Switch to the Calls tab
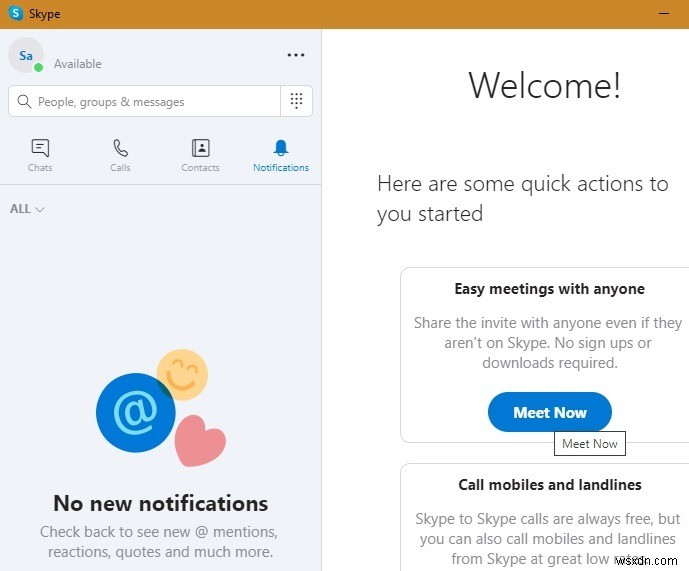Image resolution: width=689 pixels, height=571 pixels. [x=120, y=155]
